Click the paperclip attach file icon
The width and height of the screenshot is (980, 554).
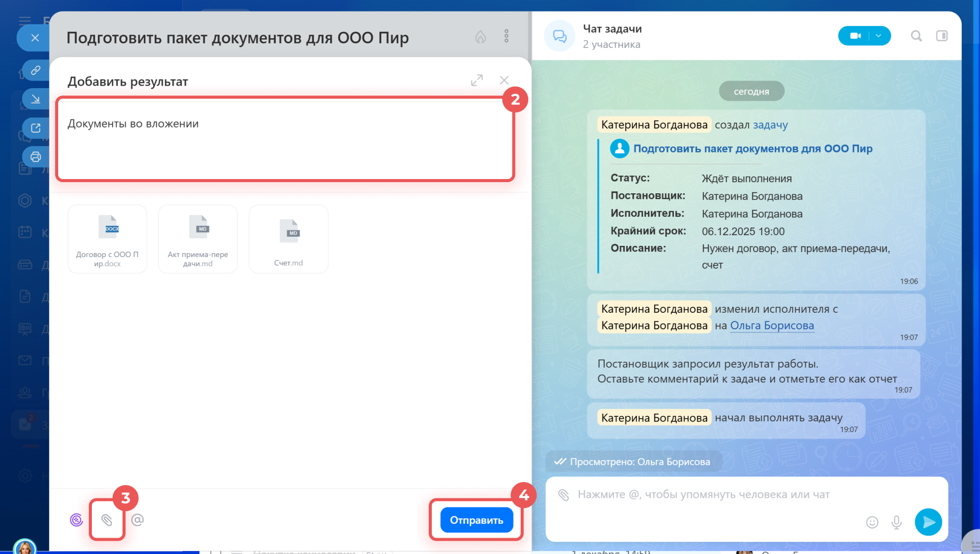click(x=107, y=520)
